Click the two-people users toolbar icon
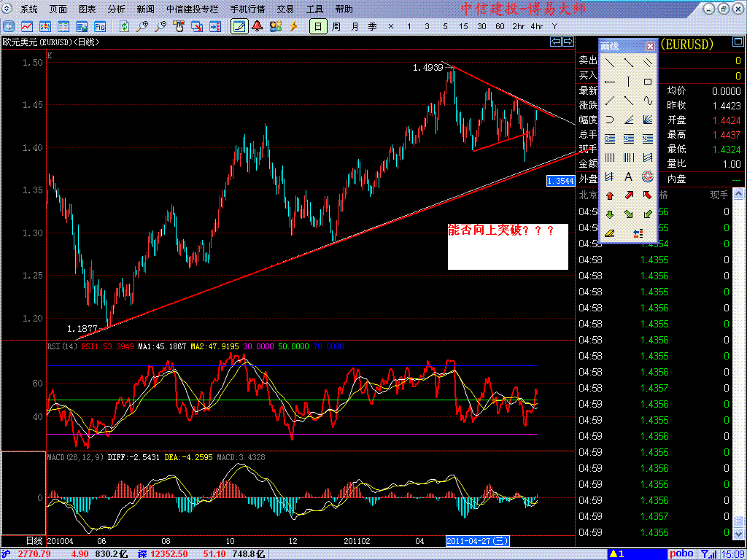Image resolution: width=747 pixels, height=560 pixels. point(275,27)
